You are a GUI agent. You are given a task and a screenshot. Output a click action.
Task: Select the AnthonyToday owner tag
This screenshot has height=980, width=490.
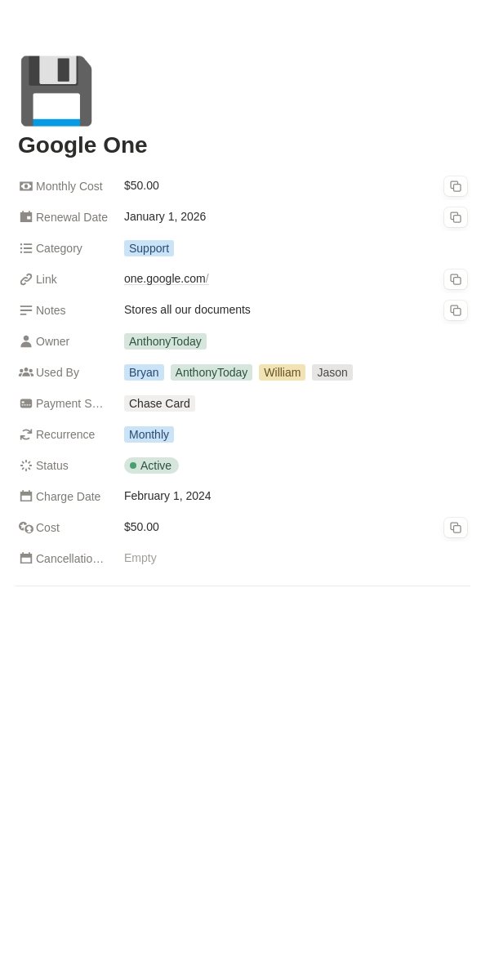pyautogui.click(x=165, y=341)
